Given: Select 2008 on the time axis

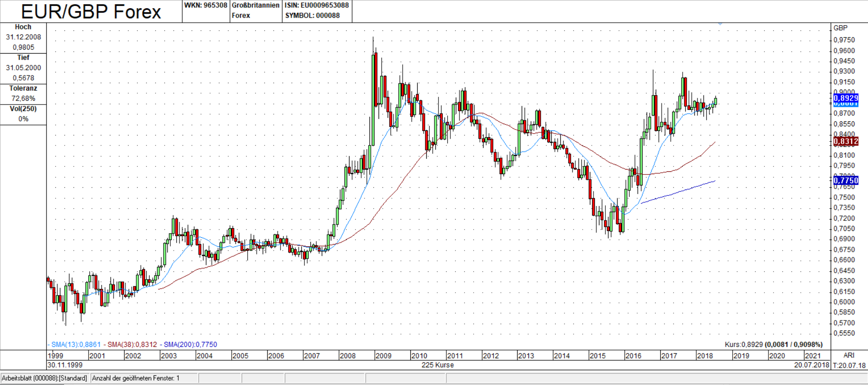Looking at the screenshot, I should coord(348,356).
